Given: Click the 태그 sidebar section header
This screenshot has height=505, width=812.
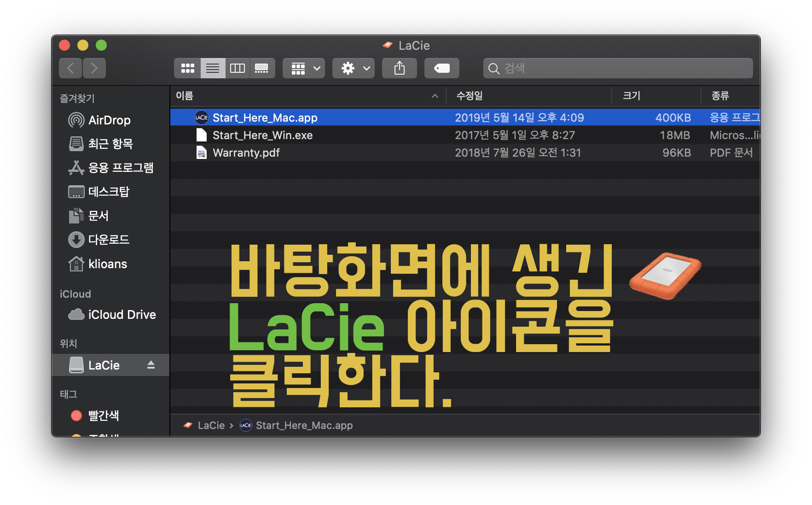Looking at the screenshot, I should coord(69,394).
